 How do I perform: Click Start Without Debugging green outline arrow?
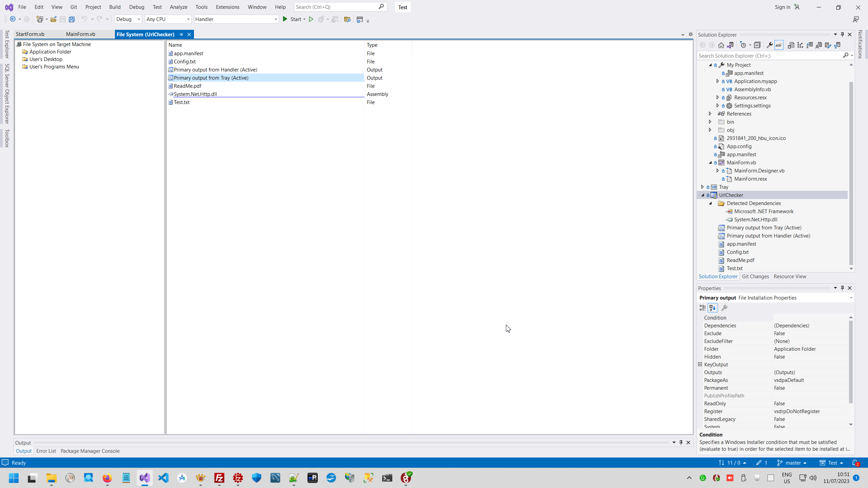tap(311, 19)
